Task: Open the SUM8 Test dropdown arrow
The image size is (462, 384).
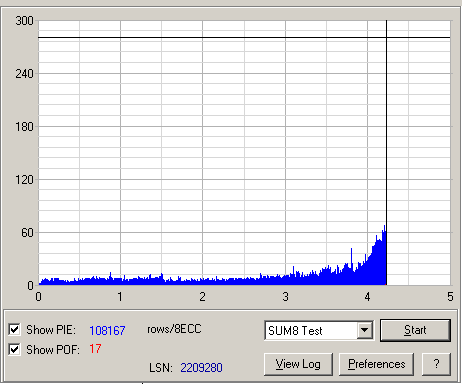Action: [x=365, y=330]
